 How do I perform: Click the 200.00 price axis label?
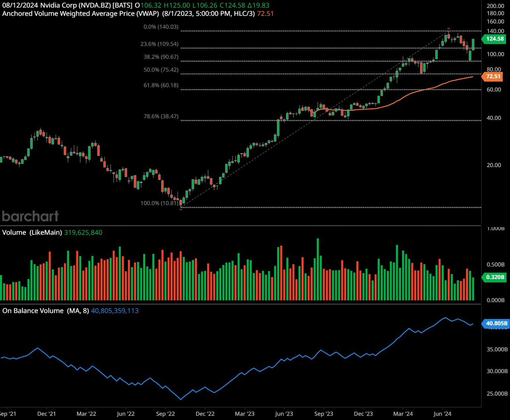click(x=495, y=6)
